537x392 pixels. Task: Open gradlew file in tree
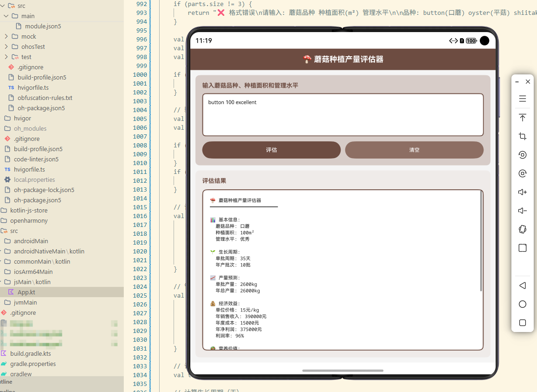click(21, 374)
